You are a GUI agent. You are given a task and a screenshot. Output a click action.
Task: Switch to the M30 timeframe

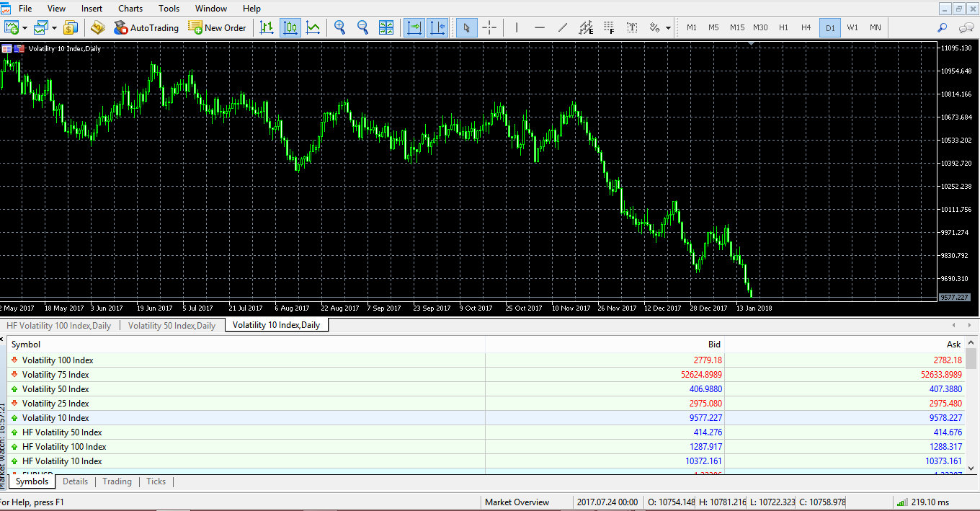click(x=760, y=28)
